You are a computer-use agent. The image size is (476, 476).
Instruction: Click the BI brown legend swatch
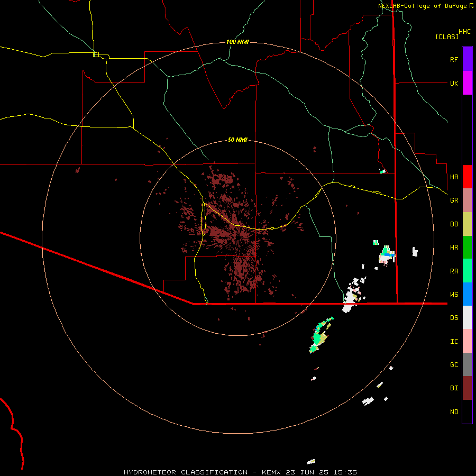coord(467,388)
